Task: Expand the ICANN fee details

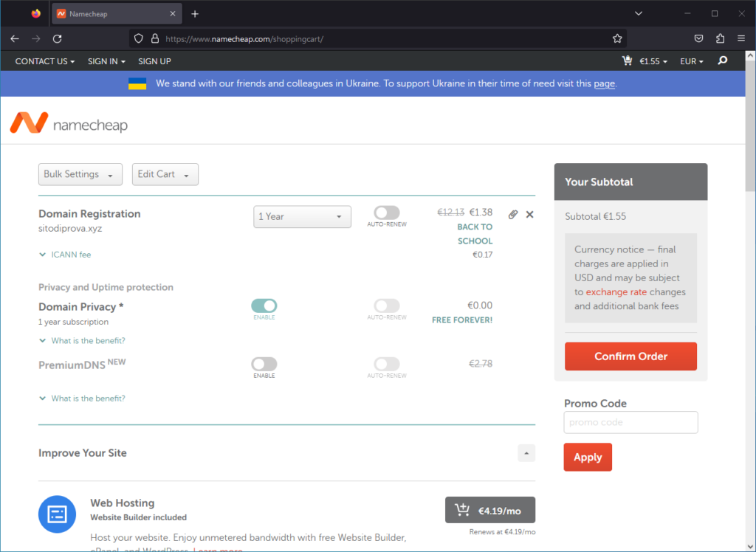Action: (x=65, y=255)
